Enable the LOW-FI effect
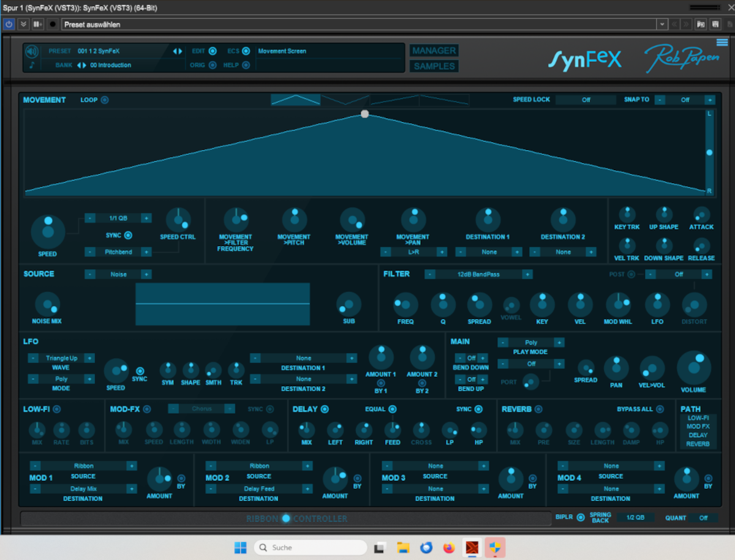 (57, 409)
